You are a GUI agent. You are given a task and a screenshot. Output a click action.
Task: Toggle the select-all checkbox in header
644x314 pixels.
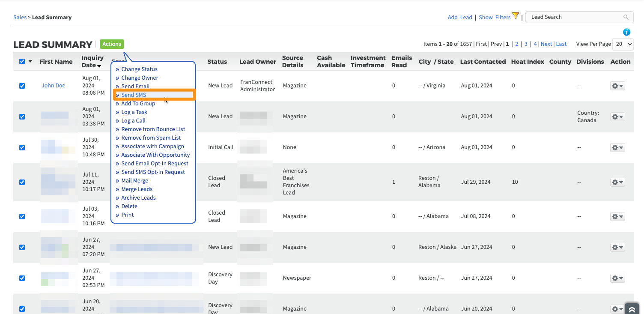pyautogui.click(x=22, y=61)
